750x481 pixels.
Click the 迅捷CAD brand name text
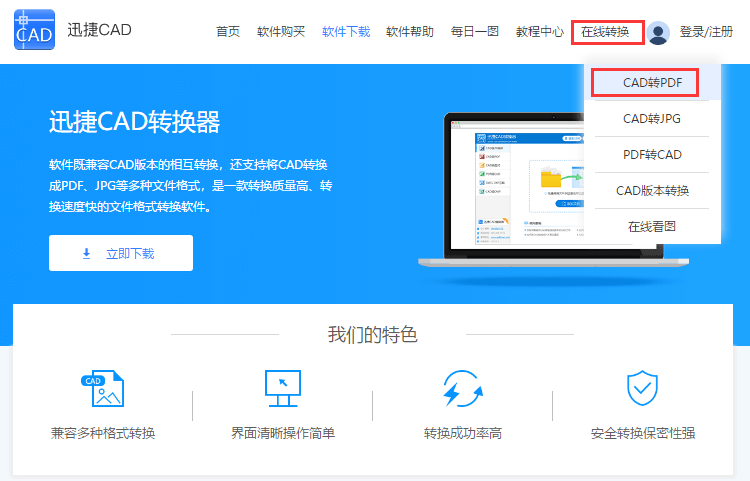coord(99,30)
